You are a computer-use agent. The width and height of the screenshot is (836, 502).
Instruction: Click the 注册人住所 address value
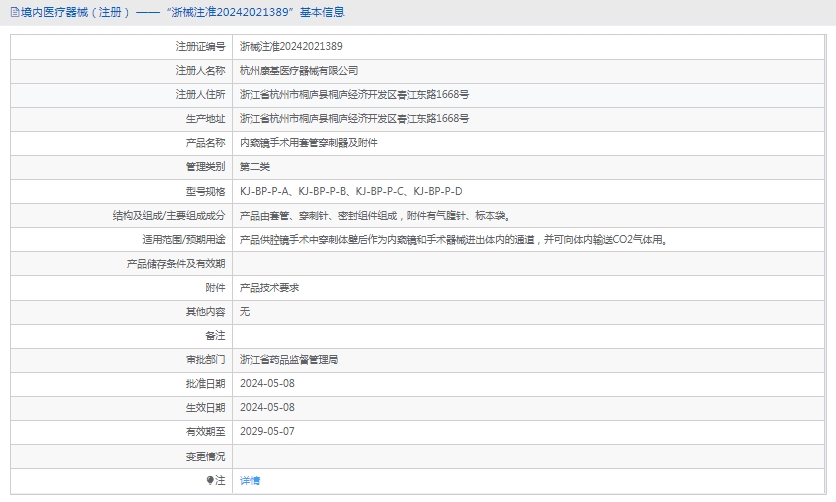354,94
